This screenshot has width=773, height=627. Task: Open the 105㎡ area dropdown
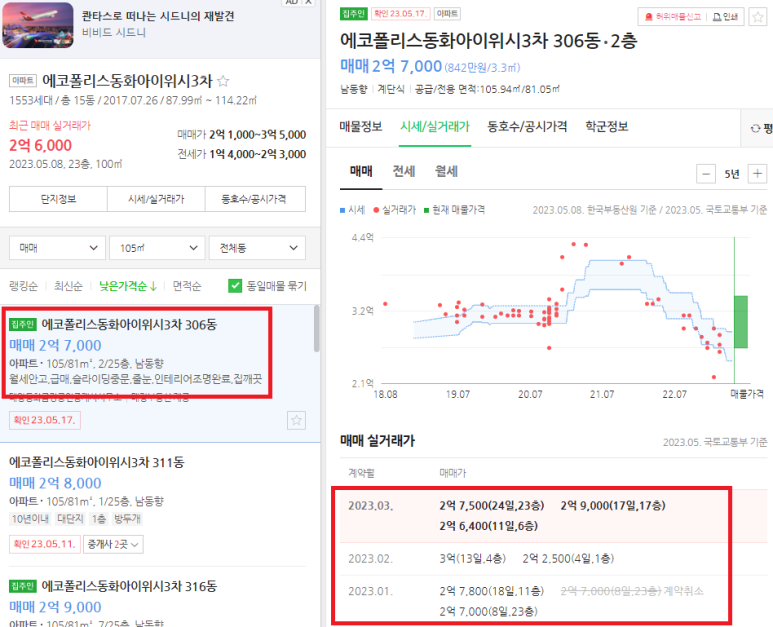tap(157, 248)
